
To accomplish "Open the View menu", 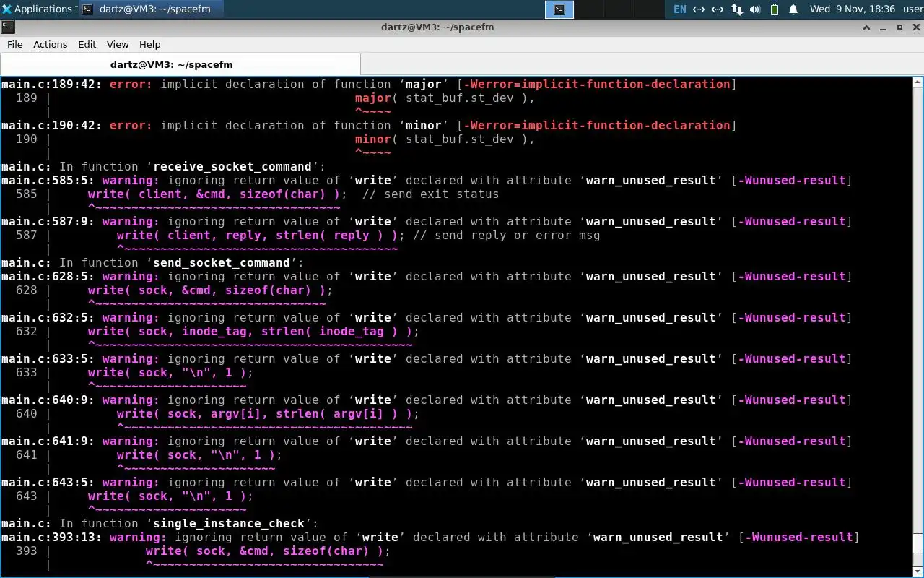I will tap(118, 44).
